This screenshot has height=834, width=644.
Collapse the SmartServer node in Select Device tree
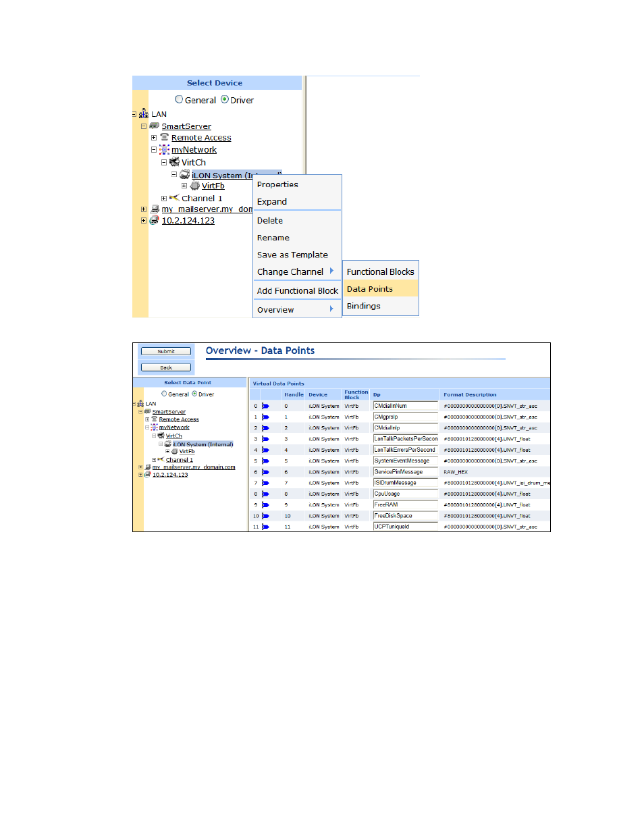coord(144,126)
